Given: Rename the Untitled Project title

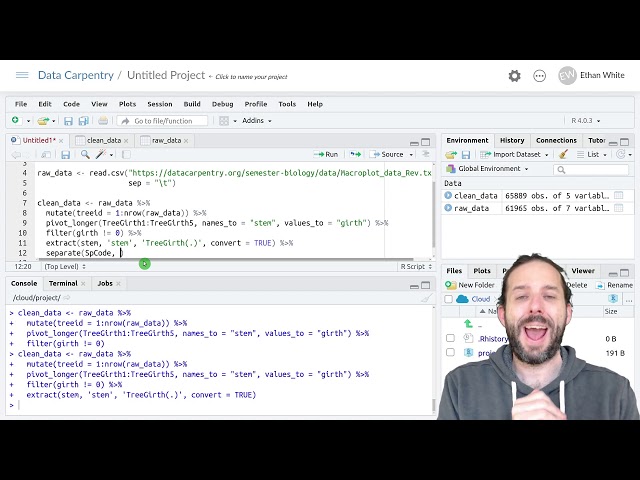Looking at the screenshot, I should (x=166, y=76).
